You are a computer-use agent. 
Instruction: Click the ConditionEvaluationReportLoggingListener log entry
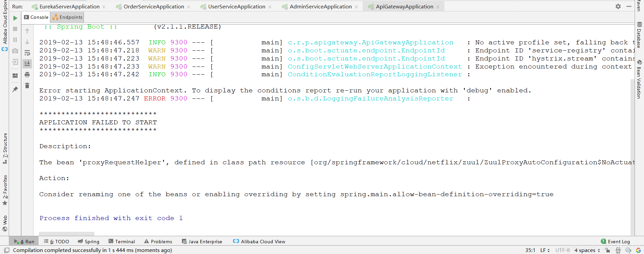click(375, 74)
